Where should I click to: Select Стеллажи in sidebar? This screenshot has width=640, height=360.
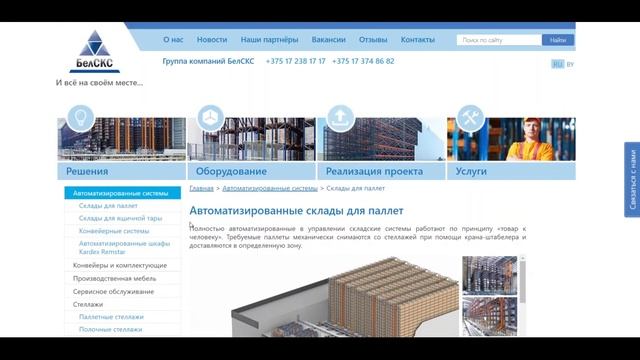click(88, 304)
